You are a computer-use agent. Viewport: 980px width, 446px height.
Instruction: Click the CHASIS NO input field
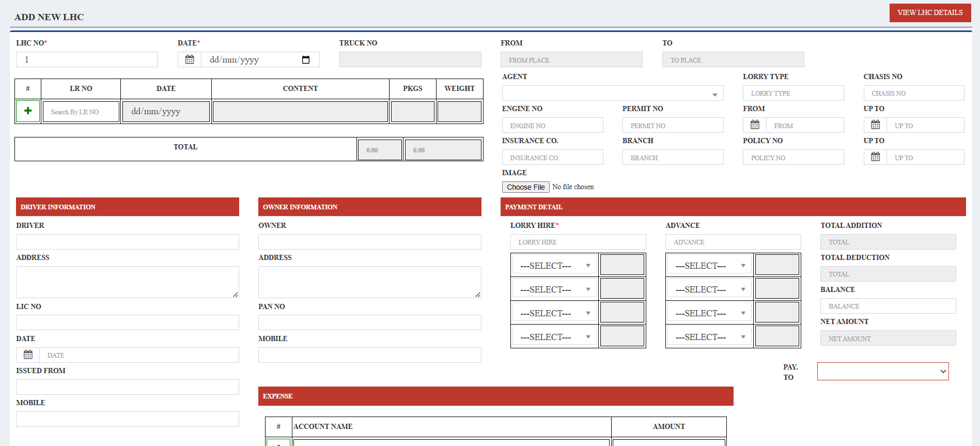click(x=913, y=93)
